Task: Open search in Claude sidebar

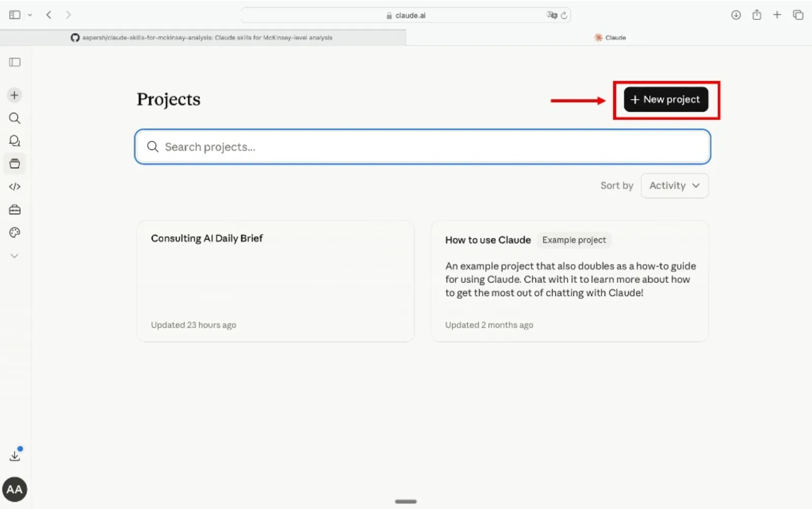Action: tap(15, 118)
